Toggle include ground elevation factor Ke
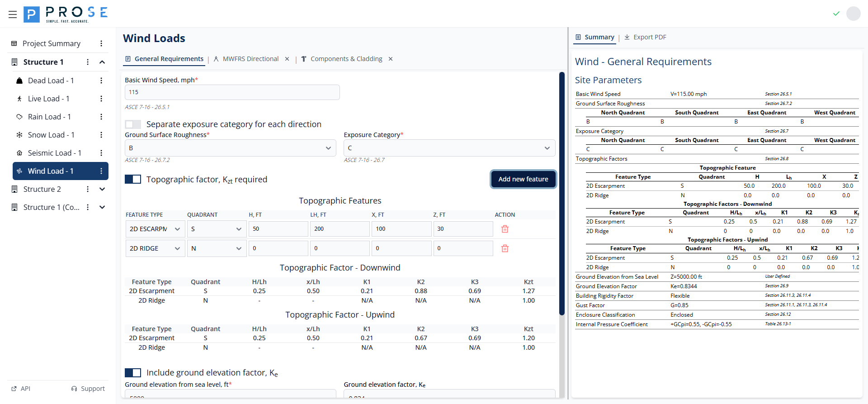Viewport: 868px width, 404px height. click(133, 373)
